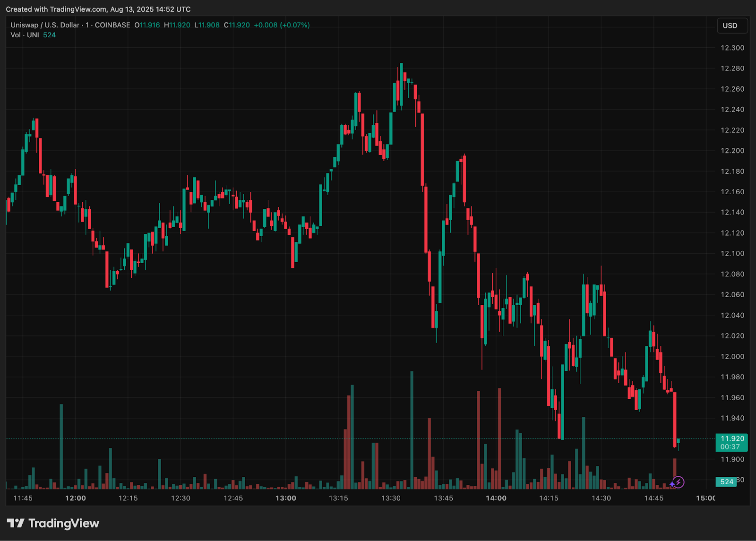Click the 14:00 time axis label
This screenshot has height=541, width=756.
tap(496, 498)
